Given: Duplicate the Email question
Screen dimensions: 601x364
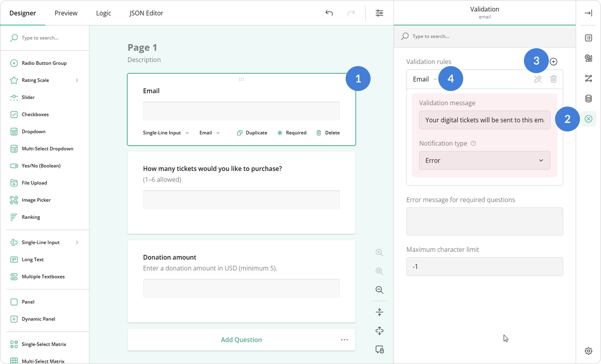Looking at the screenshot, I should pyautogui.click(x=252, y=133).
